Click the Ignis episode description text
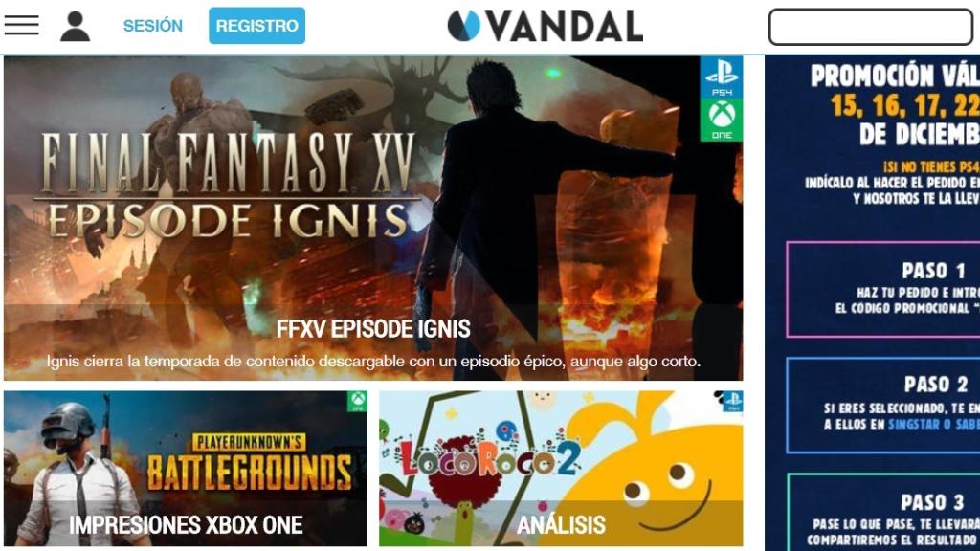Viewport: 980px width, 551px height. coord(373,361)
